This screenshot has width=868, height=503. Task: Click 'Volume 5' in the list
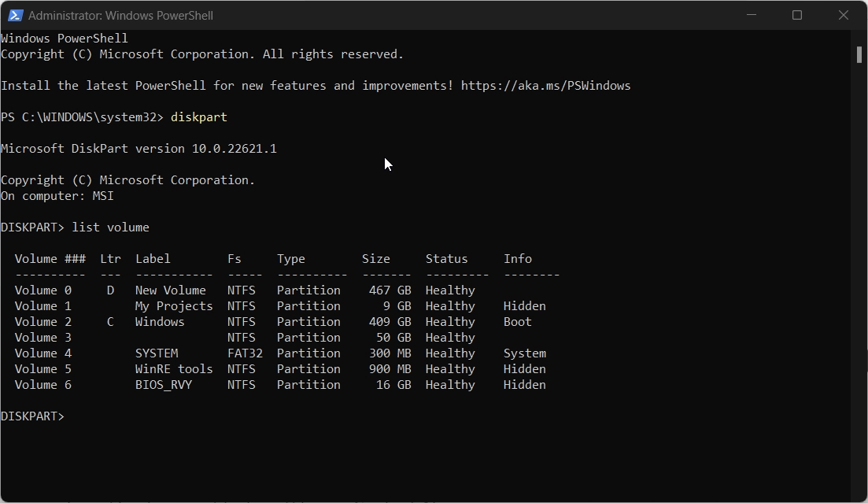(42, 369)
